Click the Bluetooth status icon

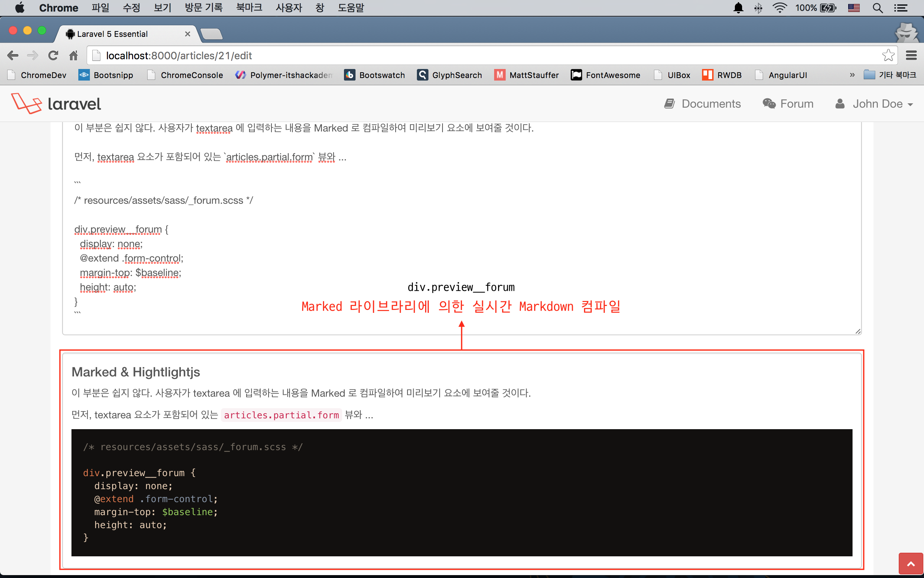(758, 8)
